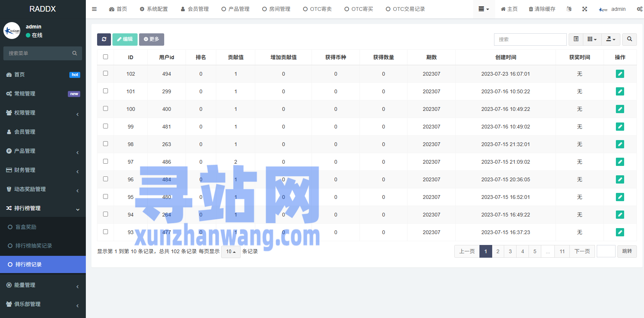Open the top bar list dropdown menu

click(484, 9)
